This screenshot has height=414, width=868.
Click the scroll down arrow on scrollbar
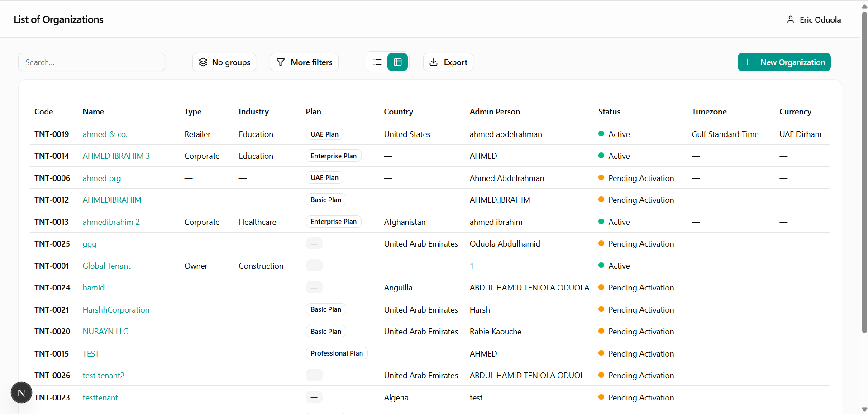pos(864,409)
